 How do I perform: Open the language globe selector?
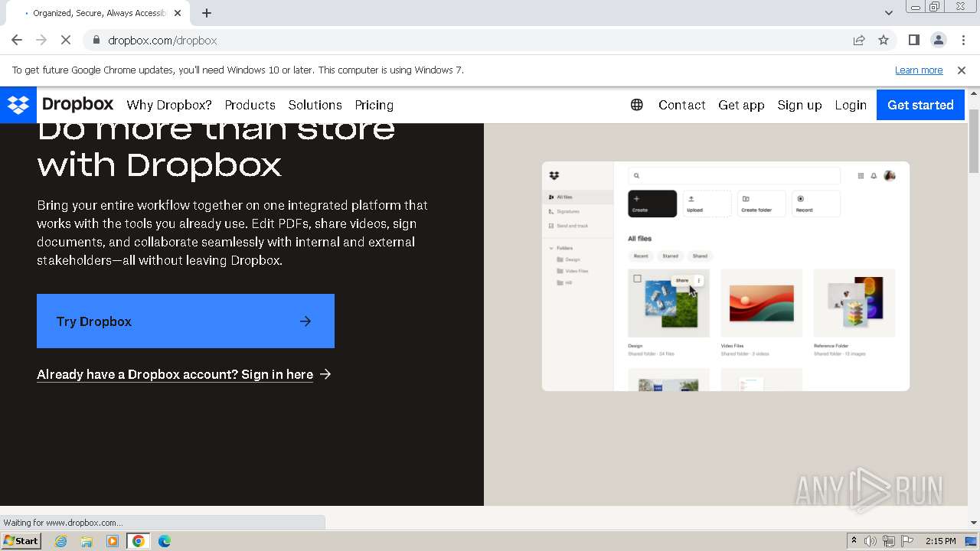point(636,105)
